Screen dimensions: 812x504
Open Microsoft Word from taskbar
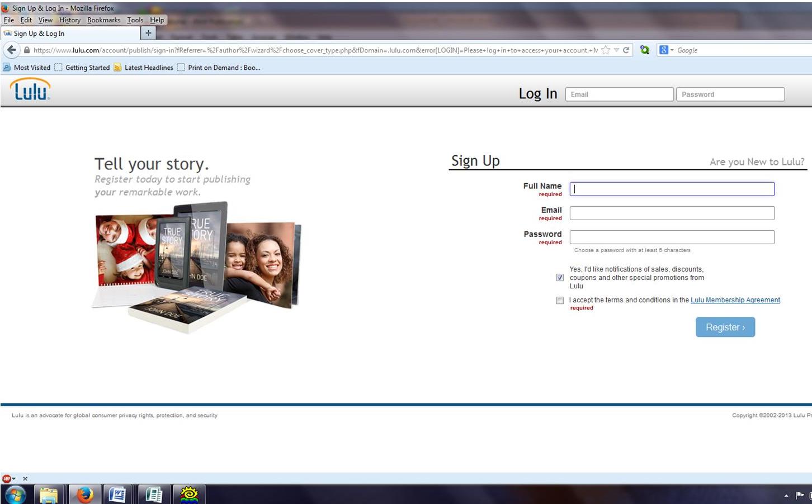click(x=117, y=495)
